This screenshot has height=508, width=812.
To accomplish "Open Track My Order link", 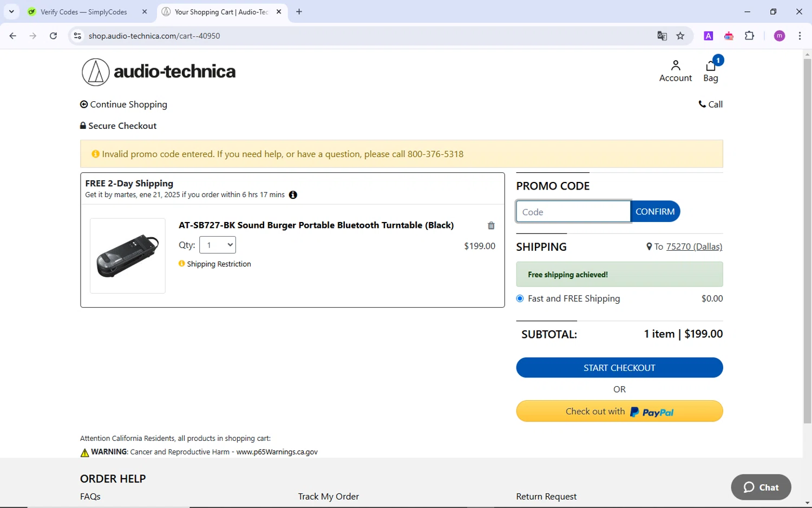I will click(x=329, y=497).
